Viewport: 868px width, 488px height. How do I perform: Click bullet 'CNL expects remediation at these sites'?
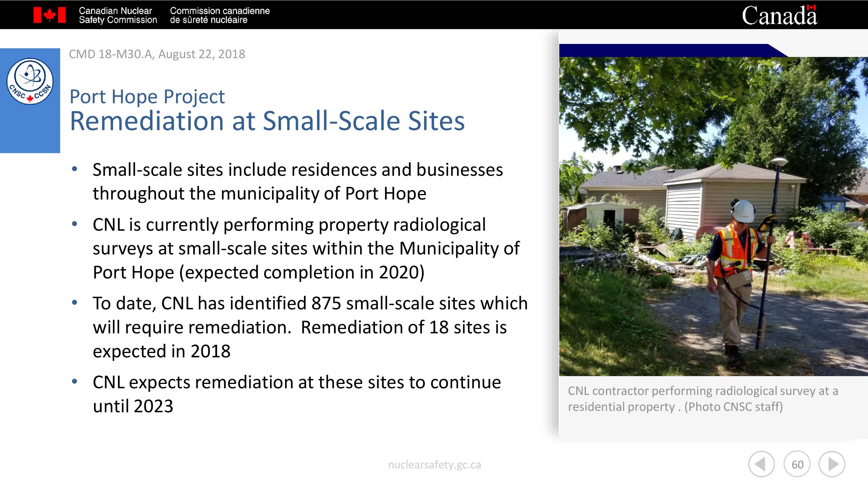297,394
